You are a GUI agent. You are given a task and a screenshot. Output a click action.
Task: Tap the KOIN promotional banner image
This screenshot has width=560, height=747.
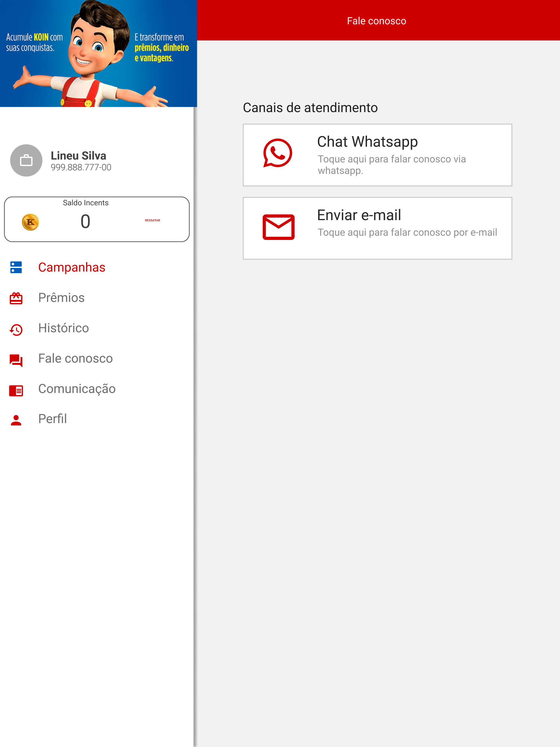[98, 53]
